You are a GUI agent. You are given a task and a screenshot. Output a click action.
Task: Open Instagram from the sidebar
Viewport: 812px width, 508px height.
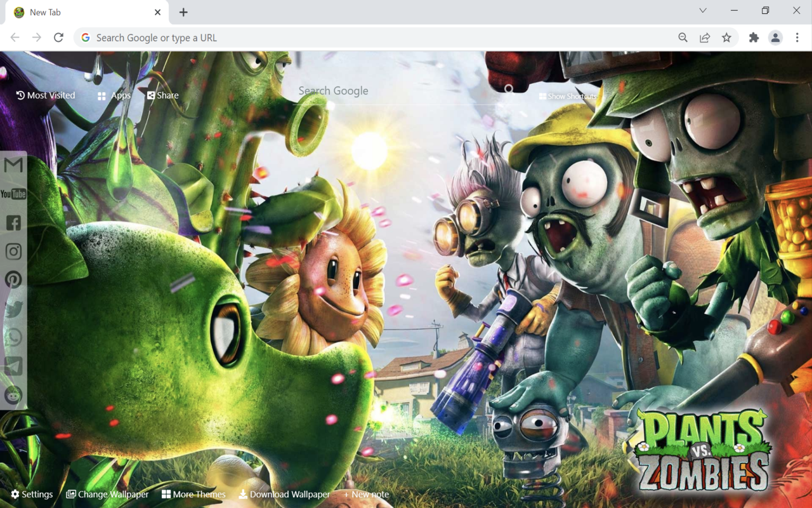coord(13,251)
